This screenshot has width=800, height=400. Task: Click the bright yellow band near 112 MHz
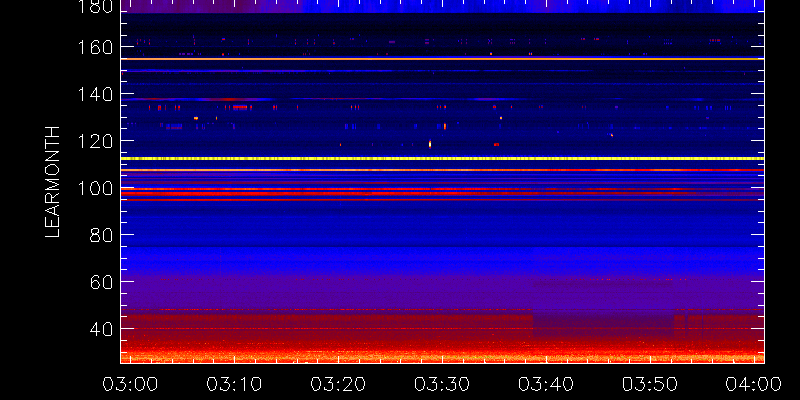coord(442,159)
